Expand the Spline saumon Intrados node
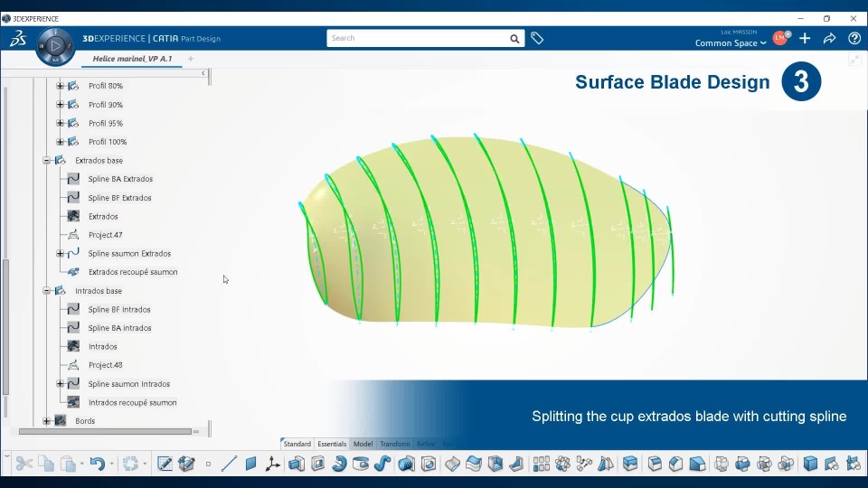This screenshot has width=868, height=488. tap(60, 383)
